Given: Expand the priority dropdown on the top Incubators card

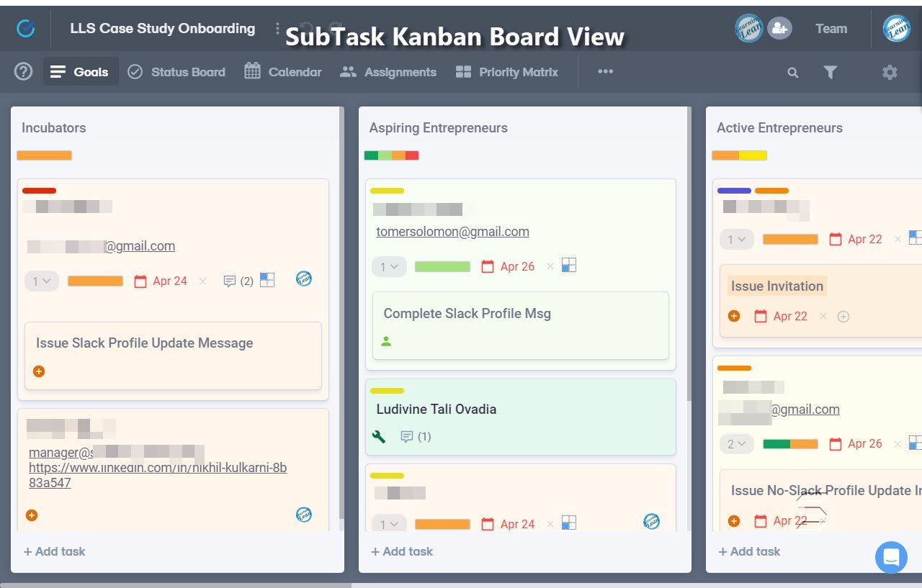Looking at the screenshot, I should pyautogui.click(x=41, y=281).
